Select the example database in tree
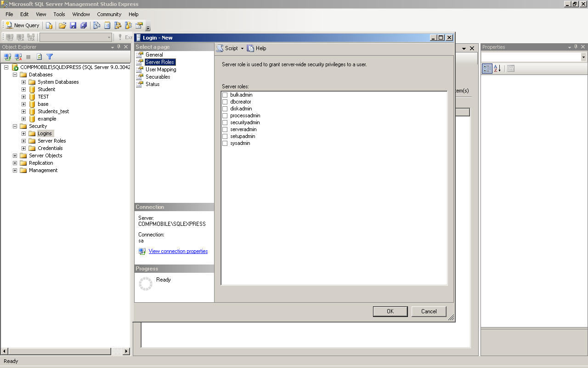The width and height of the screenshot is (588, 368). pos(47,119)
